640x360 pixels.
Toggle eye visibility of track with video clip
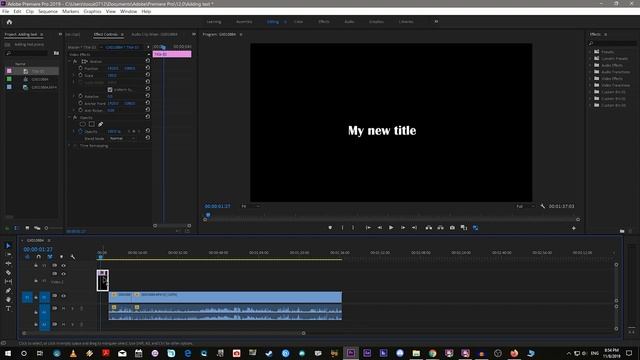(x=64, y=296)
